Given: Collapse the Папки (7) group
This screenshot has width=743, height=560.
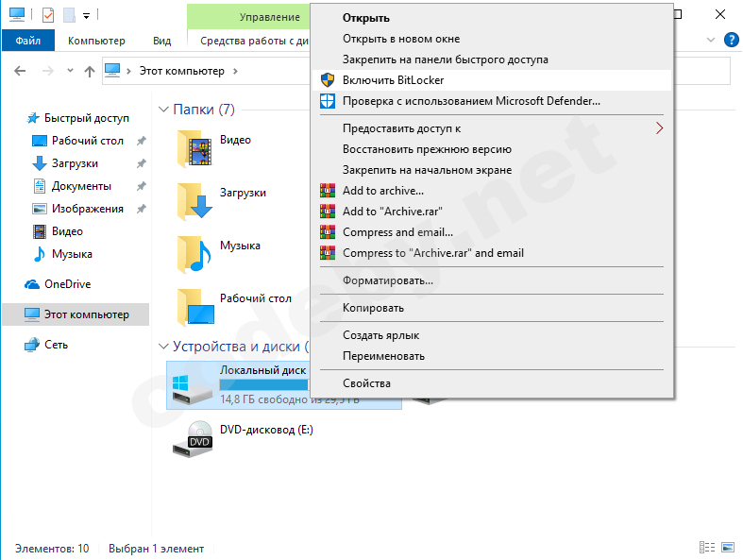Looking at the screenshot, I should 163,110.
